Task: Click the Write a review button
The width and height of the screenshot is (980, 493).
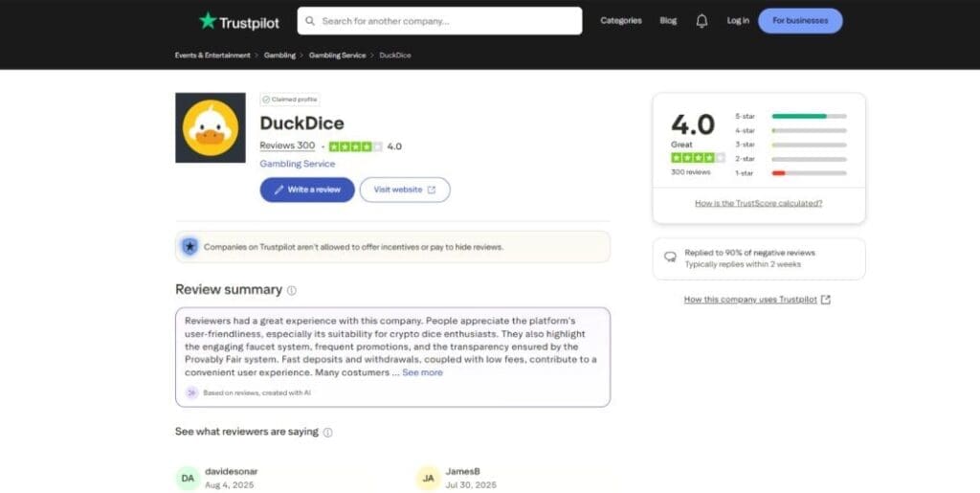Action: (x=307, y=190)
